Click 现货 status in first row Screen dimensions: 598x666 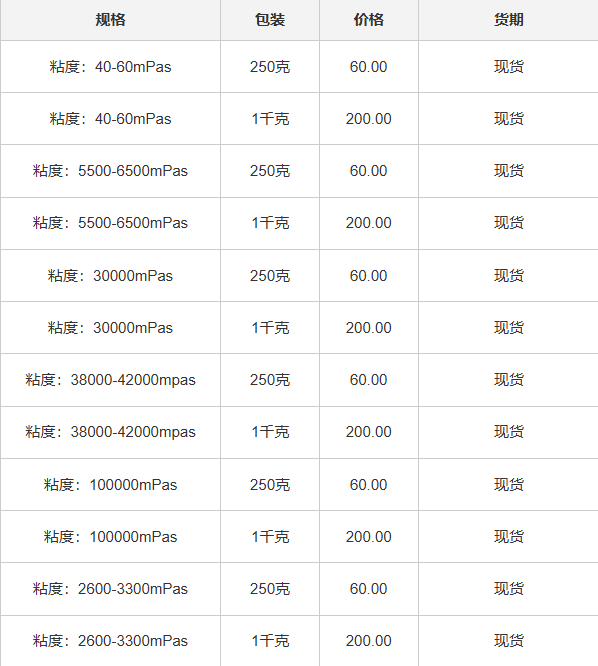pos(508,67)
